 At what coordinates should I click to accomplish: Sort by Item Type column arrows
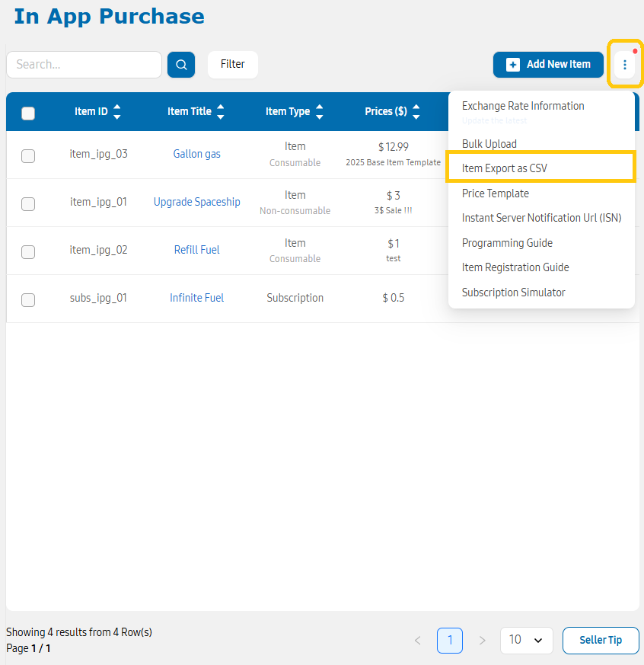[x=320, y=111]
